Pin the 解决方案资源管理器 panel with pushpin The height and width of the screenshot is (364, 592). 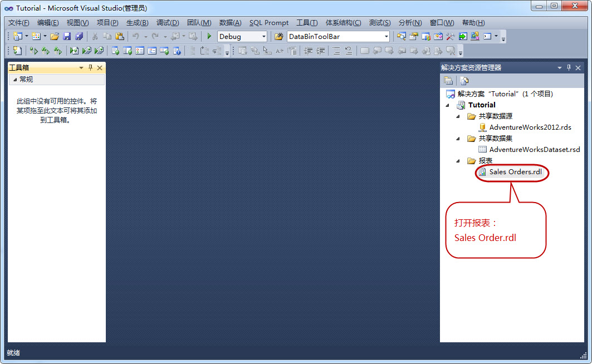pyautogui.click(x=569, y=67)
